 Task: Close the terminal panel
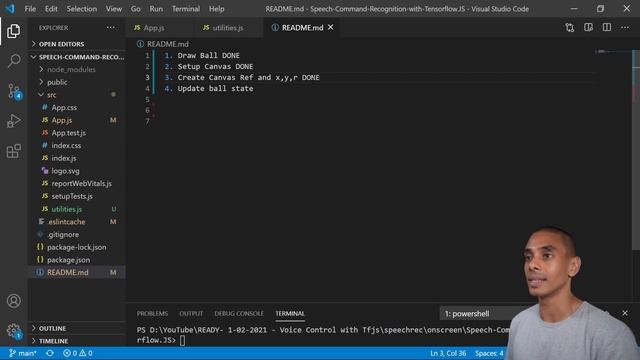(x=625, y=313)
